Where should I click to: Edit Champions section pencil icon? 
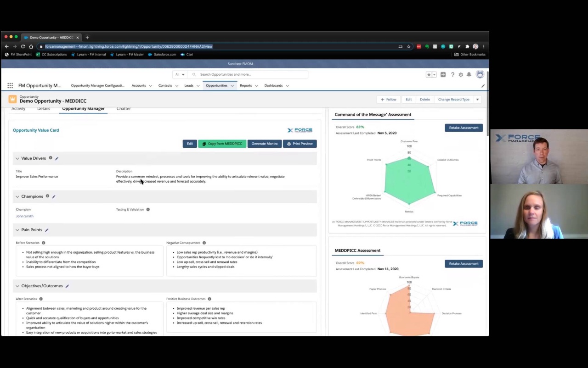tap(53, 196)
